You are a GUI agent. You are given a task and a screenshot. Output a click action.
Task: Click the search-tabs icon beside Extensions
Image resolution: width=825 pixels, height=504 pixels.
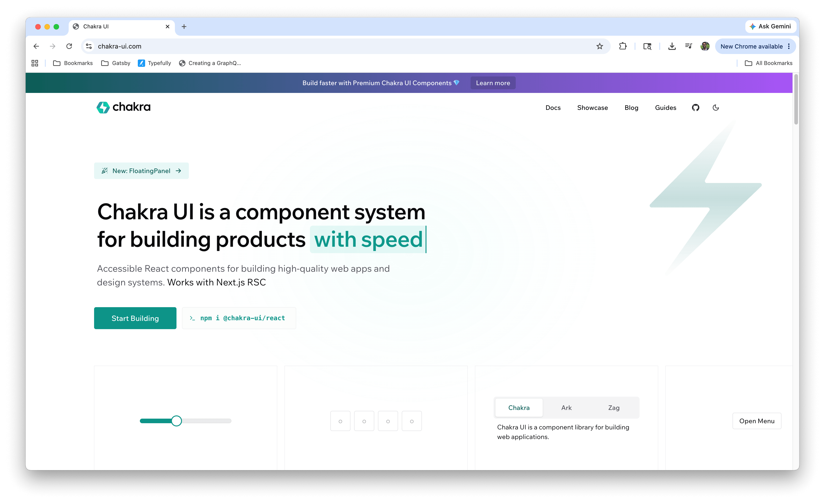tap(647, 46)
